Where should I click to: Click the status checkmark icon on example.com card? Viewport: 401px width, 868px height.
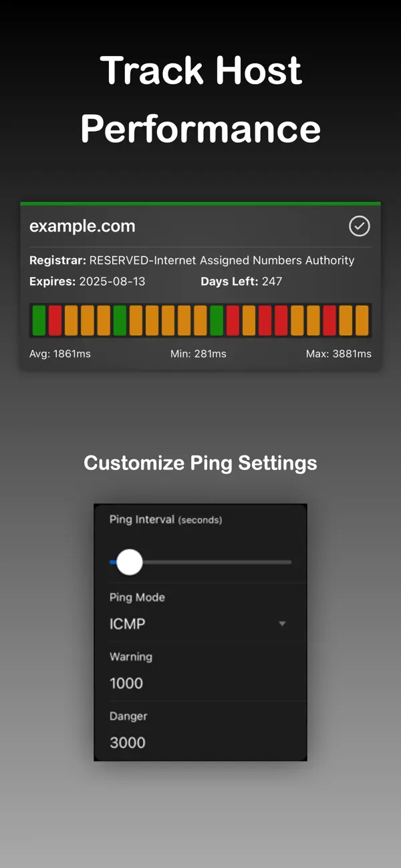click(x=359, y=227)
